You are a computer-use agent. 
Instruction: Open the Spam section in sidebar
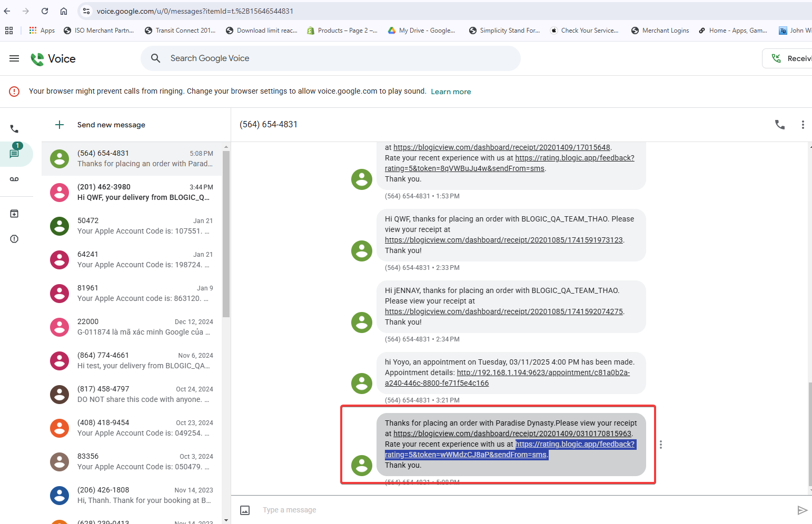(14, 239)
